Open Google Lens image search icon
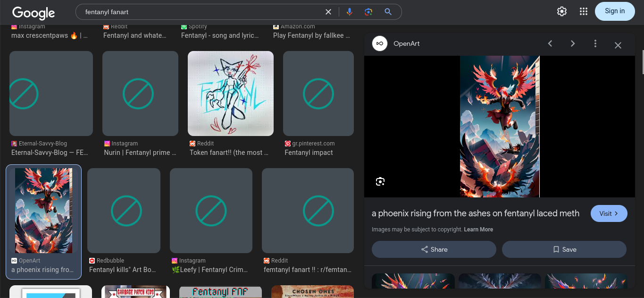The image size is (644, 298). coord(368,12)
